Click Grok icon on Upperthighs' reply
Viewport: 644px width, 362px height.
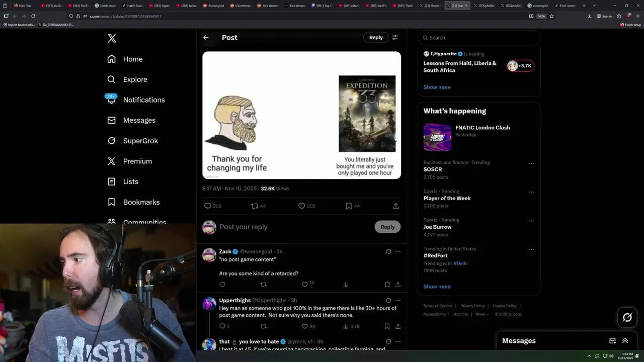pyautogui.click(x=388, y=301)
